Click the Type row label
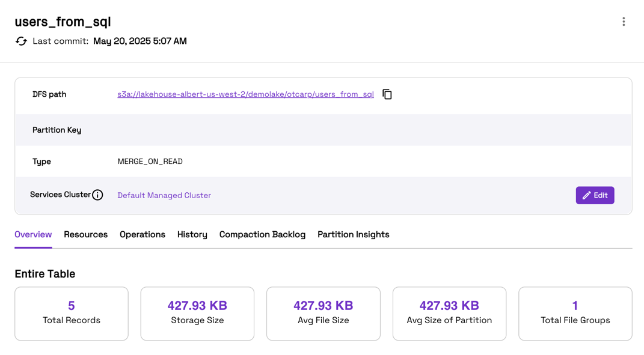Screen dimensions: 644x355 click(41, 162)
